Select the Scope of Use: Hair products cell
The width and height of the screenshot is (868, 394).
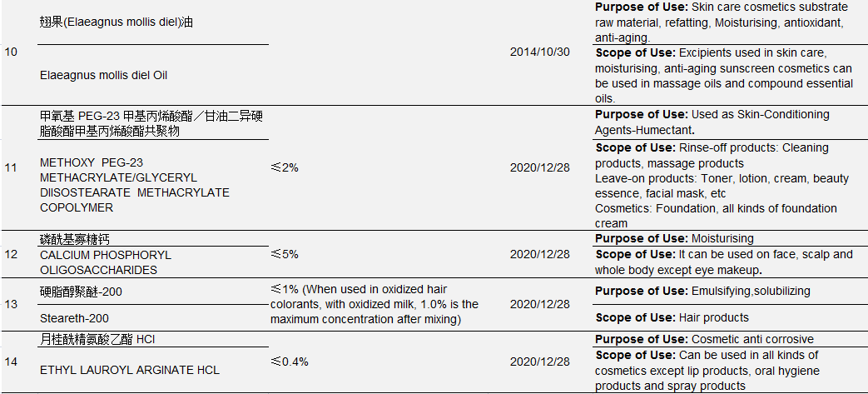[672, 317]
